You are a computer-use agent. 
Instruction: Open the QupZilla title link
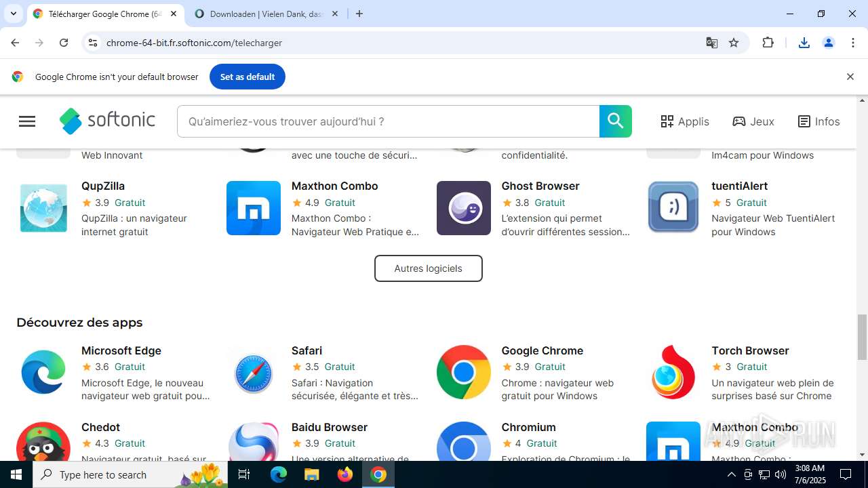coord(103,186)
